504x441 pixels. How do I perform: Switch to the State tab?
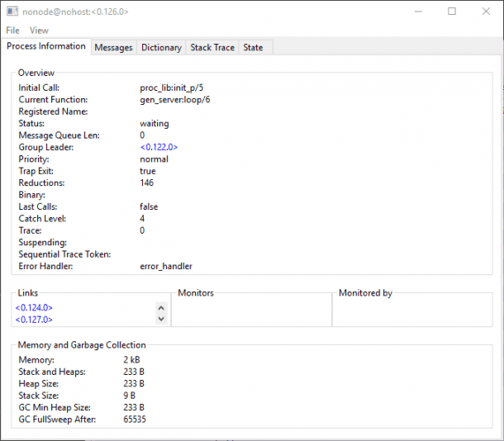(x=253, y=47)
